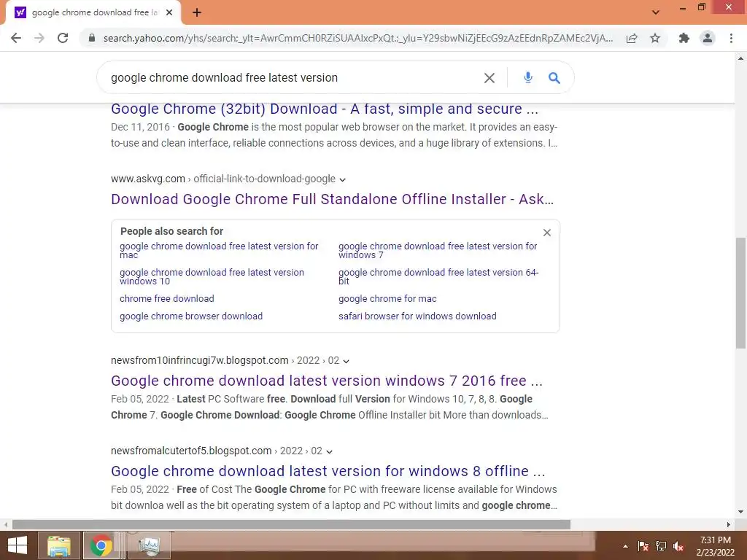Search latest version for mac suggestion
This screenshot has height=560, width=747.
219,251
